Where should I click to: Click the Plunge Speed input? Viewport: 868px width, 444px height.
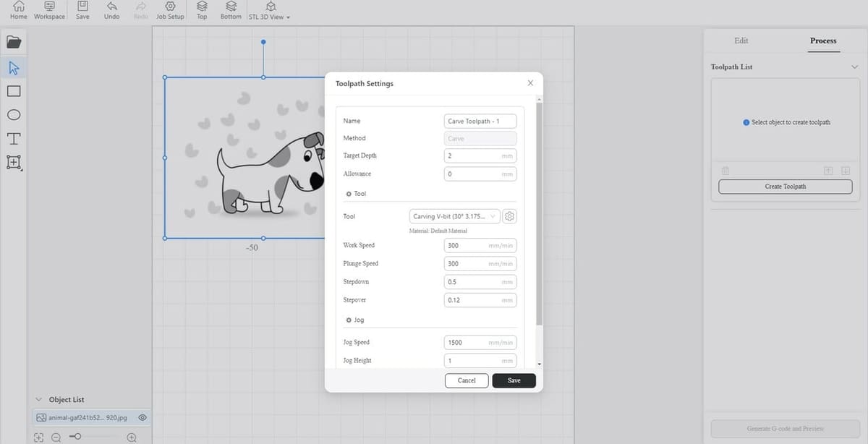pos(480,264)
